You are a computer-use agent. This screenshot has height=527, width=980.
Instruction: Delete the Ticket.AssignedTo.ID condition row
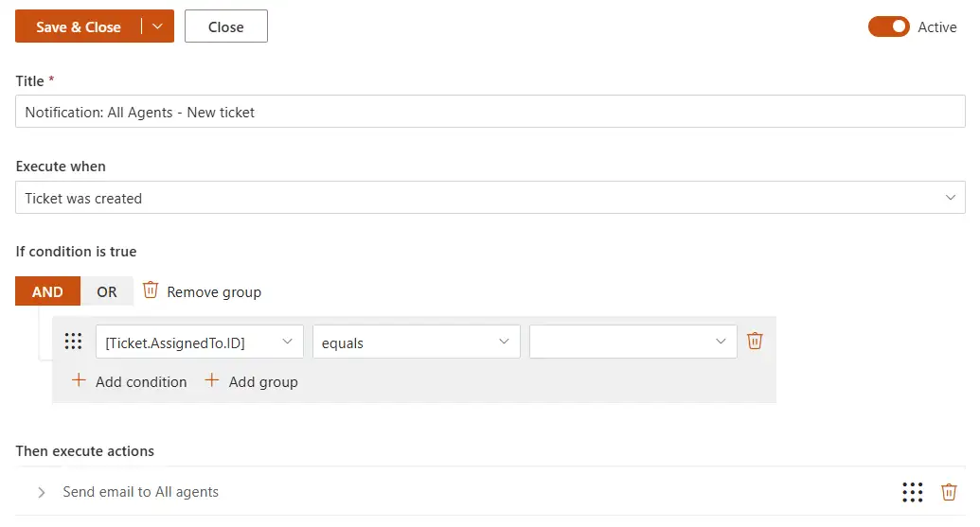click(x=755, y=341)
